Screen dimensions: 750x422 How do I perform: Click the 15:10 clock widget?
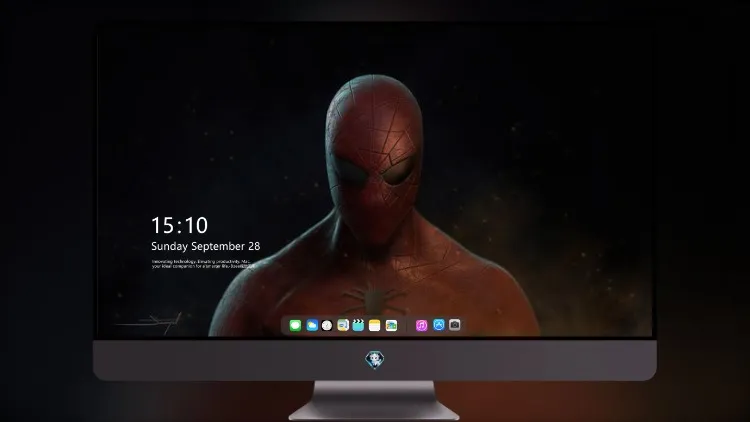coord(179,225)
